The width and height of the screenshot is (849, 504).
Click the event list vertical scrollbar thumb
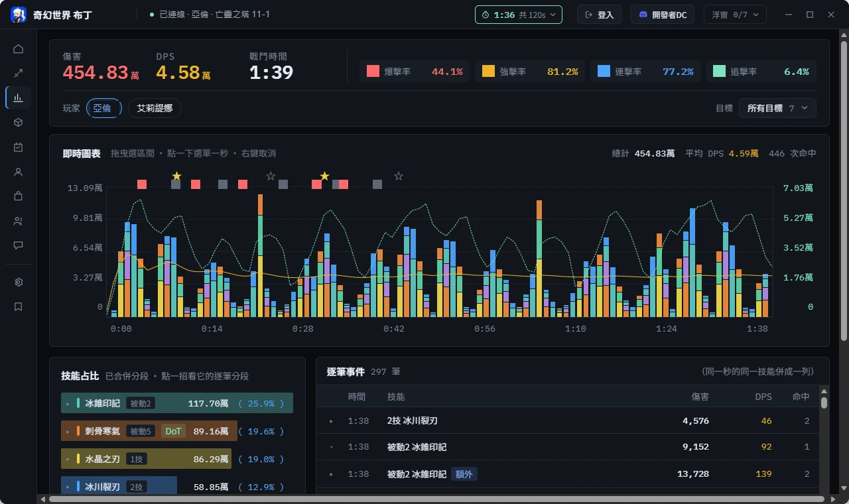coord(824,403)
